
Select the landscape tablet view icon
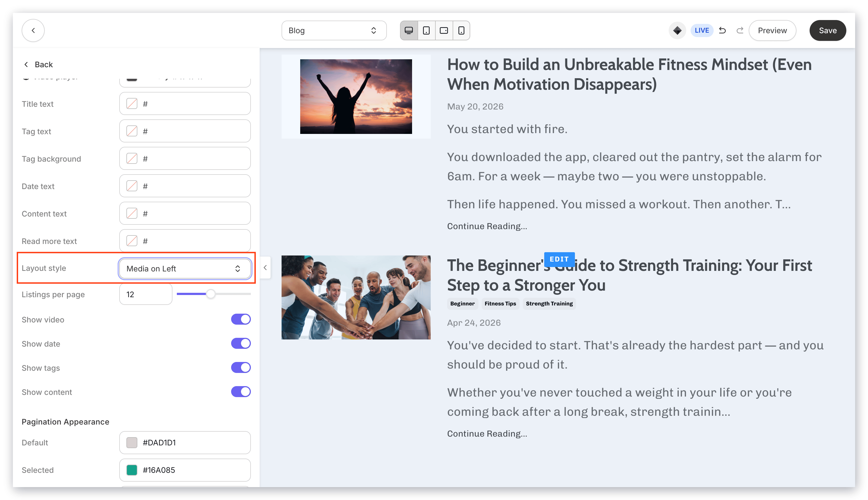tap(444, 30)
